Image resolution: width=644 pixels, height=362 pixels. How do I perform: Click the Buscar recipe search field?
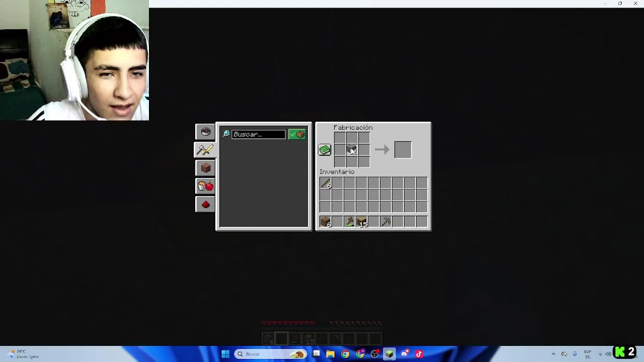[x=258, y=134]
